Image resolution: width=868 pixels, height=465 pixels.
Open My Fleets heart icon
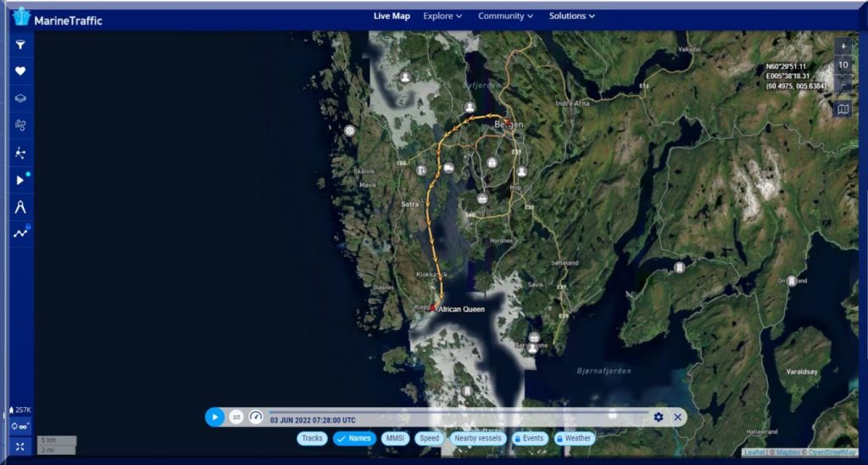pos(21,71)
